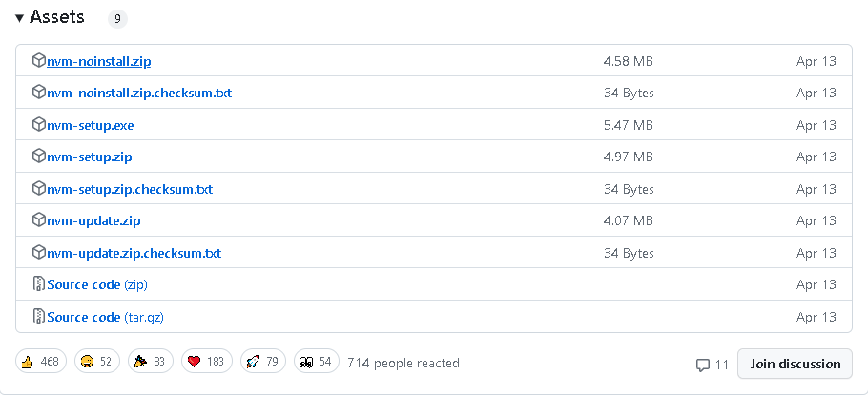Click file-zip icon beside Source code (tar.gz)
868x397 pixels.
[39, 317]
